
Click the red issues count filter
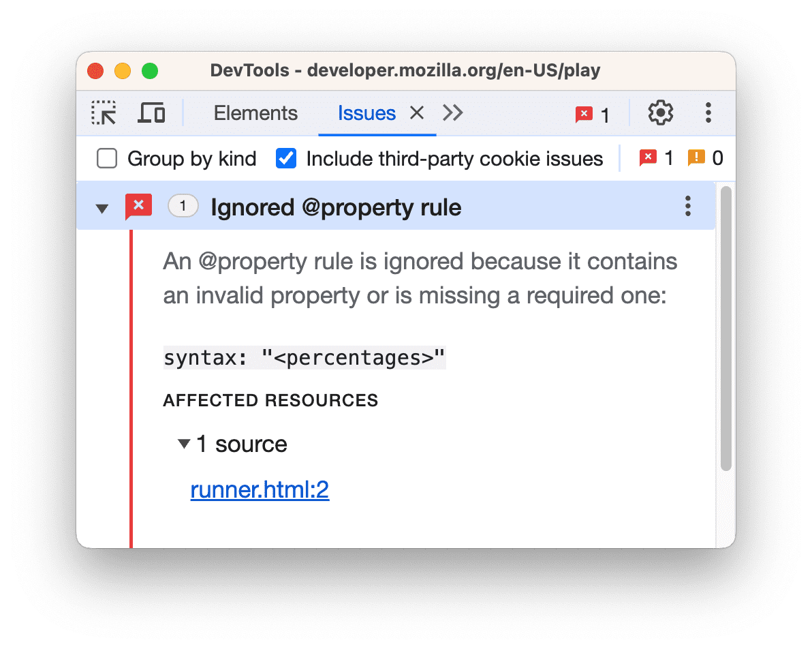click(655, 157)
